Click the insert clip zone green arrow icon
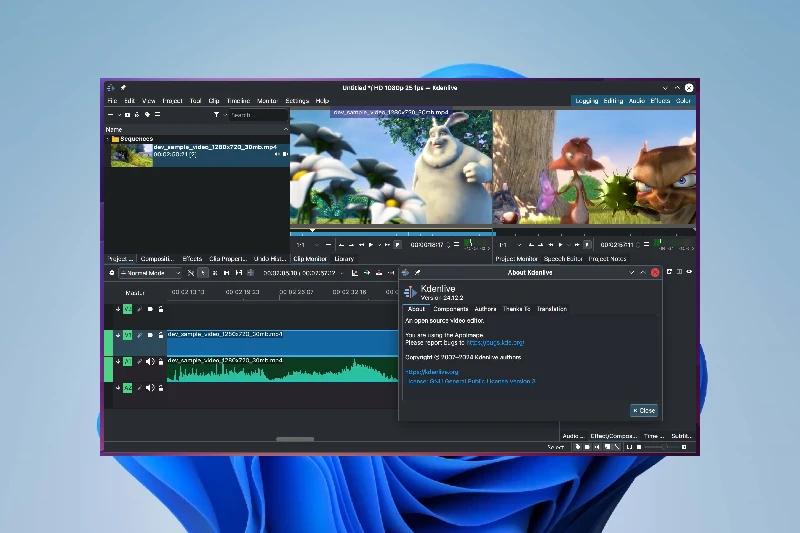The image size is (800, 533). pyautogui.click(x=367, y=273)
